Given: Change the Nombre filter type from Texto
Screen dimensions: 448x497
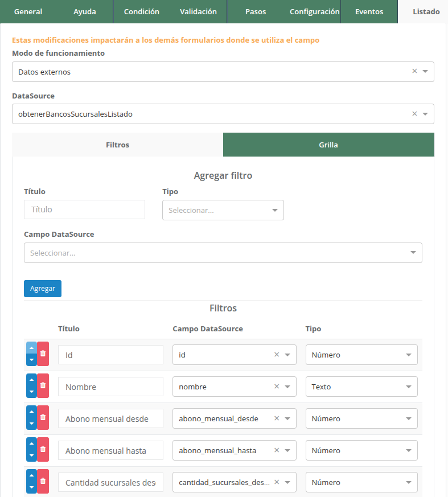Looking at the screenshot, I should [361, 387].
